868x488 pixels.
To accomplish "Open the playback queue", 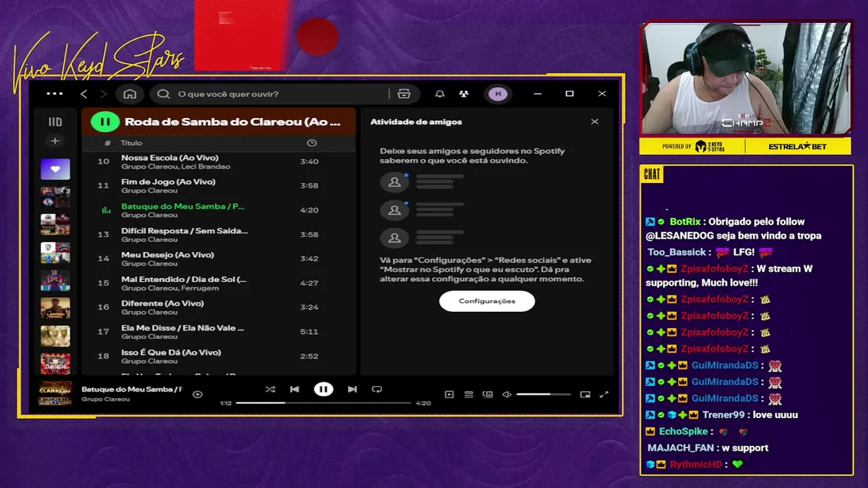I will click(469, 394).
